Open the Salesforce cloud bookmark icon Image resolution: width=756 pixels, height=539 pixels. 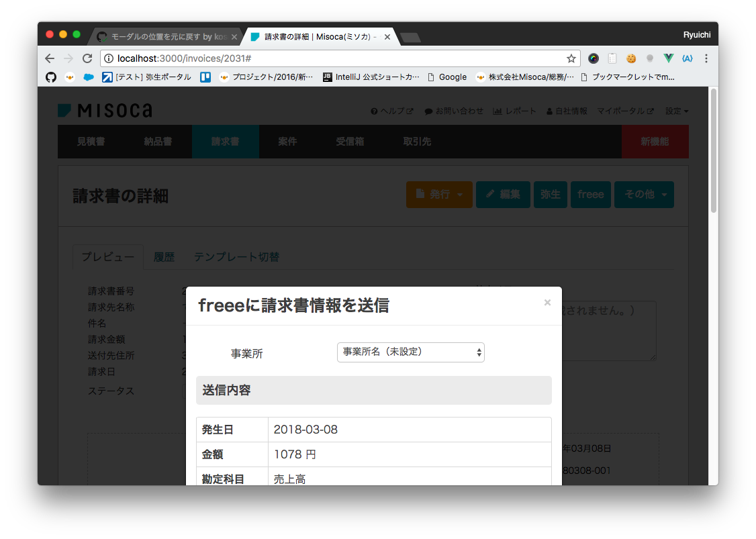point(89,77)
